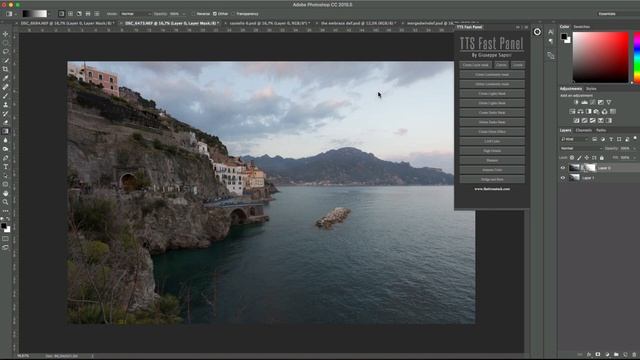640x360 pixels.
Task: Switch to the Styles tab
Action: pos(591,89)
